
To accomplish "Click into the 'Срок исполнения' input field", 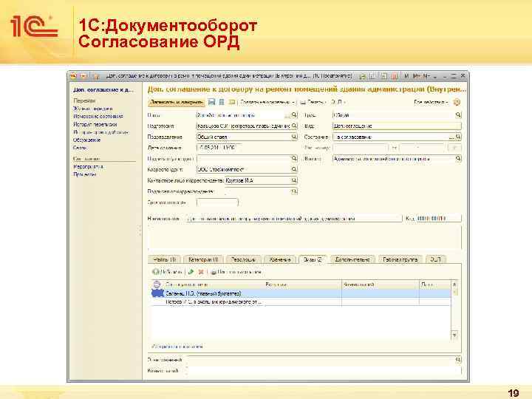I will (217, 202).
